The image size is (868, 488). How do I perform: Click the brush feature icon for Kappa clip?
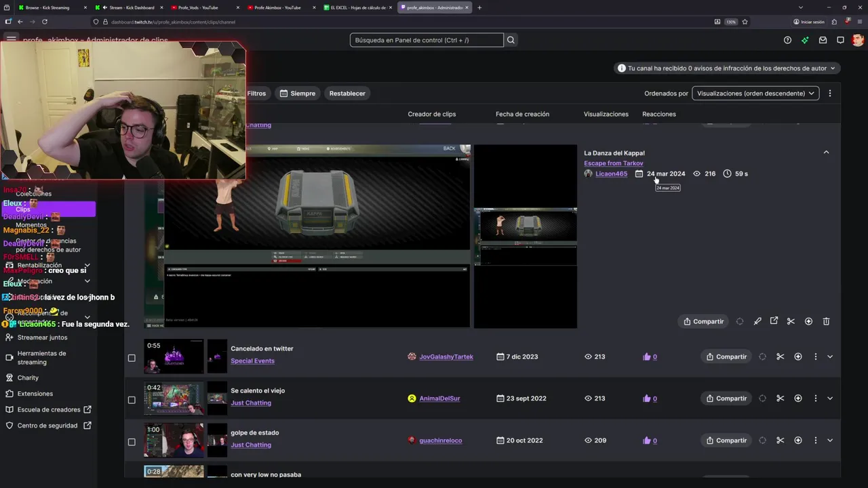(757, 321)
